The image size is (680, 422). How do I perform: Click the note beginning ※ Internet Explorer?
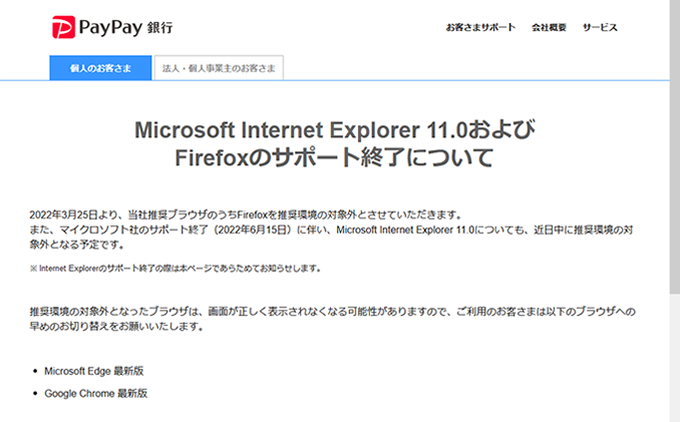pyautogui.click(x=175, y=268)
